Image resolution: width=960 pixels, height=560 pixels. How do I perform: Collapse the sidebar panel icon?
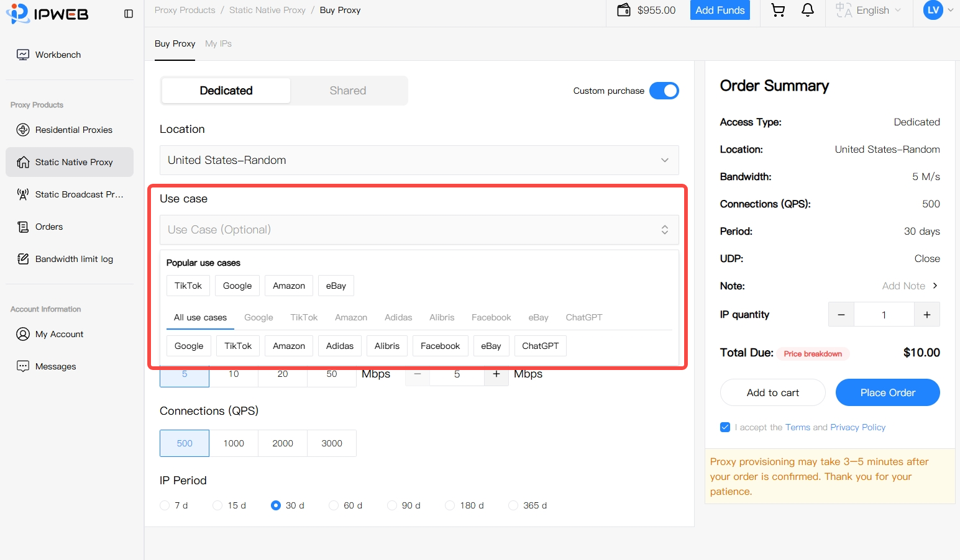(x=129, y=14)
